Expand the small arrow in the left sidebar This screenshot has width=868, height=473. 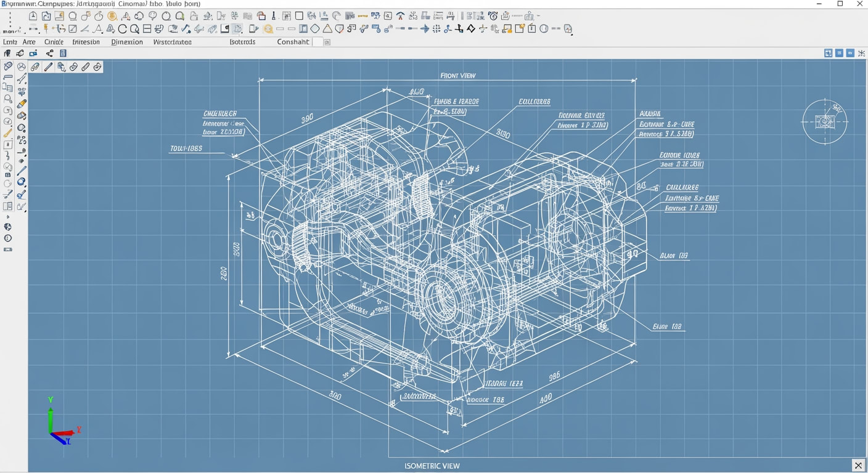tap(8, 217)
